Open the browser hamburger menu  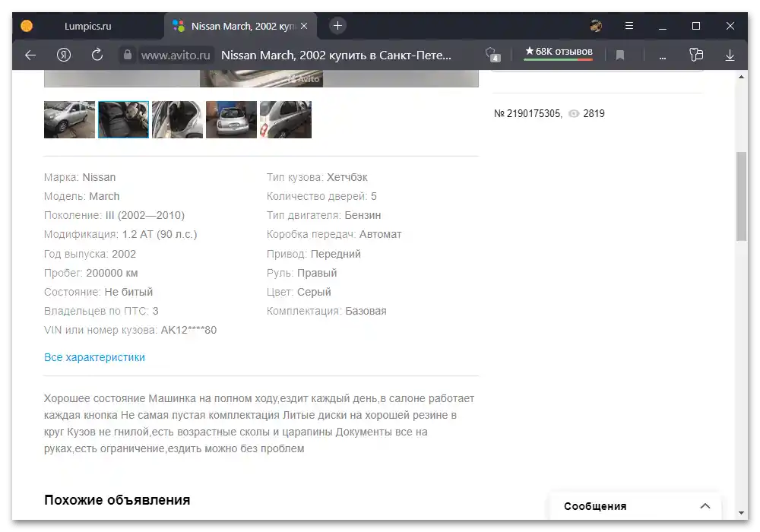629,26
